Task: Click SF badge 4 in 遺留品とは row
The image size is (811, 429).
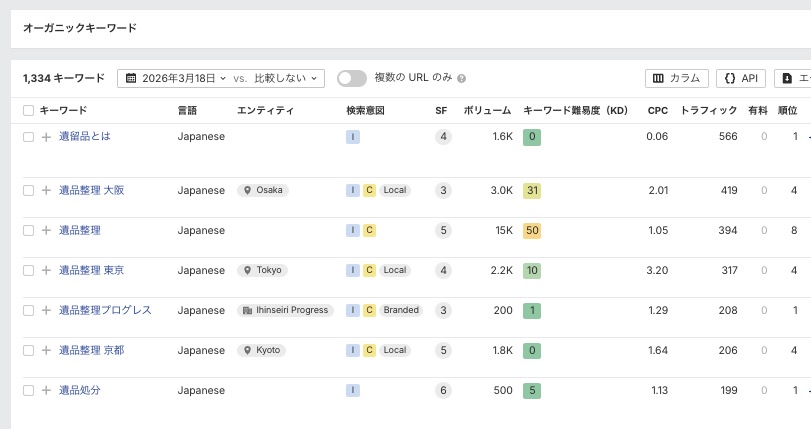Action: pos(443,137)
